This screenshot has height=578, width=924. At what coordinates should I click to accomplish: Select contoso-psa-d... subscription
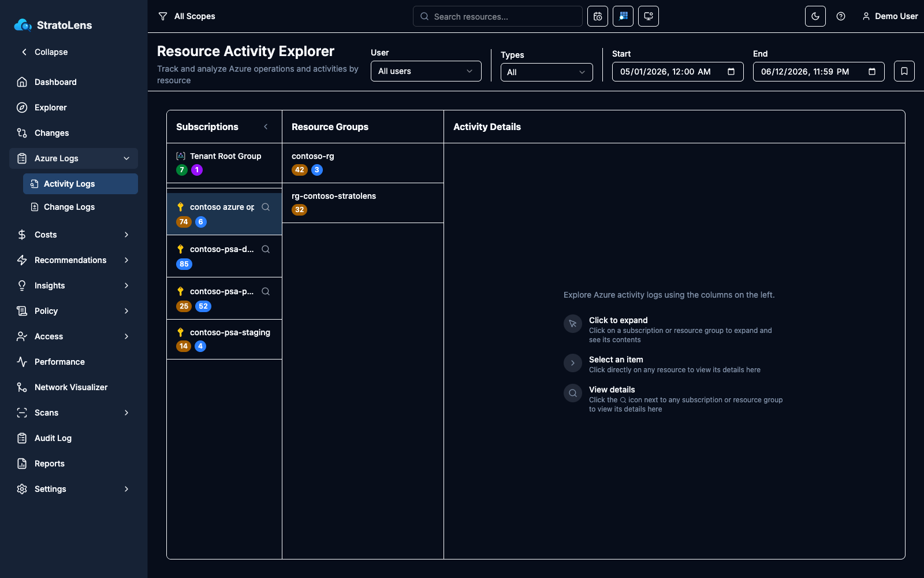tap(224, 256)
